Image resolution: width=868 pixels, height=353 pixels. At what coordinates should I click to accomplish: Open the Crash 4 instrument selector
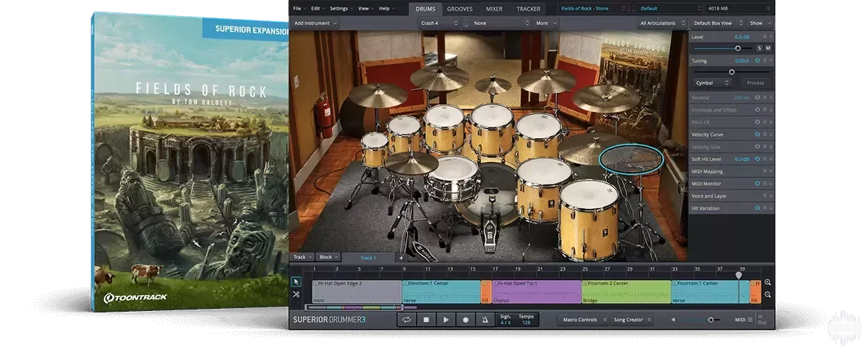click(x=440, y=23)
